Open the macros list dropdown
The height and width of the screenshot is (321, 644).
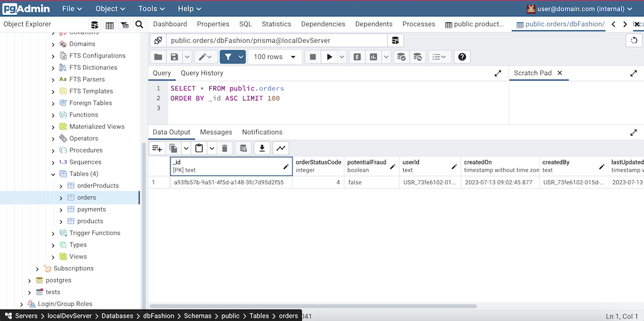click(440, 57)
